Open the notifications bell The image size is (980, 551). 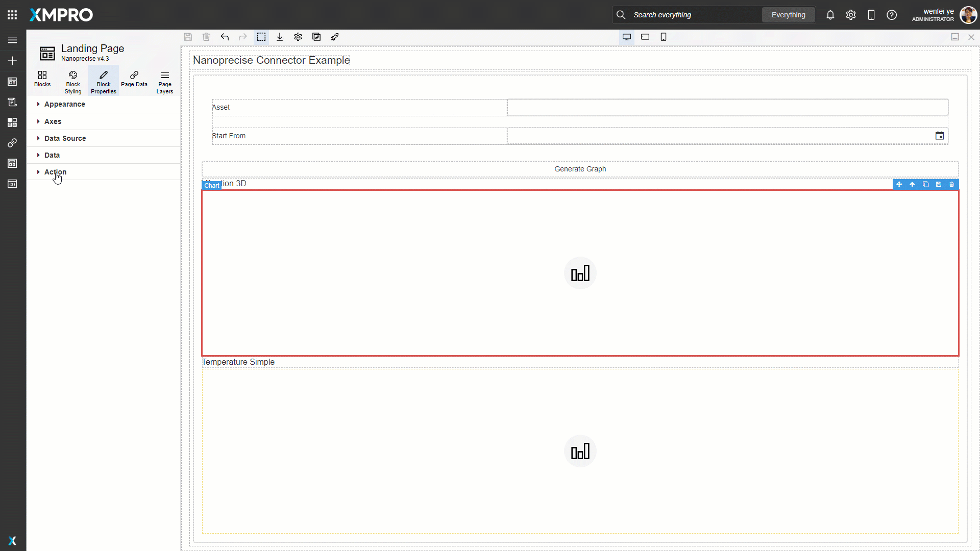[x=830, y=15]
